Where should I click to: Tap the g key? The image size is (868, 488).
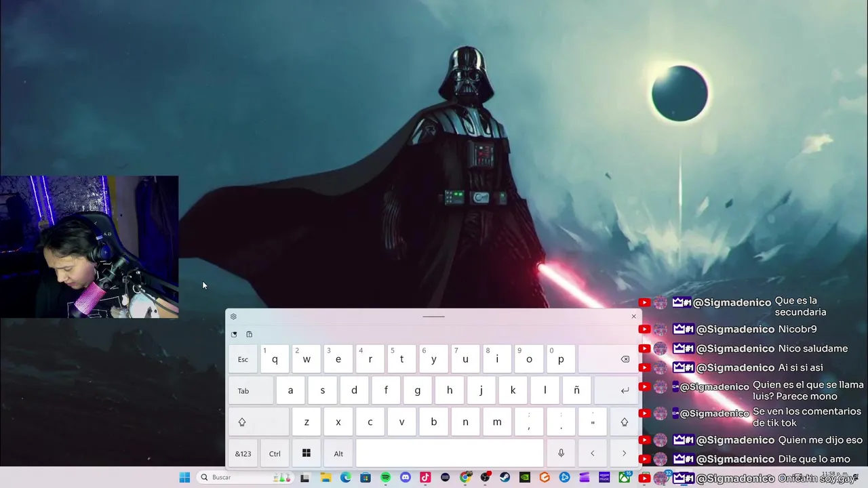(418, 390)
